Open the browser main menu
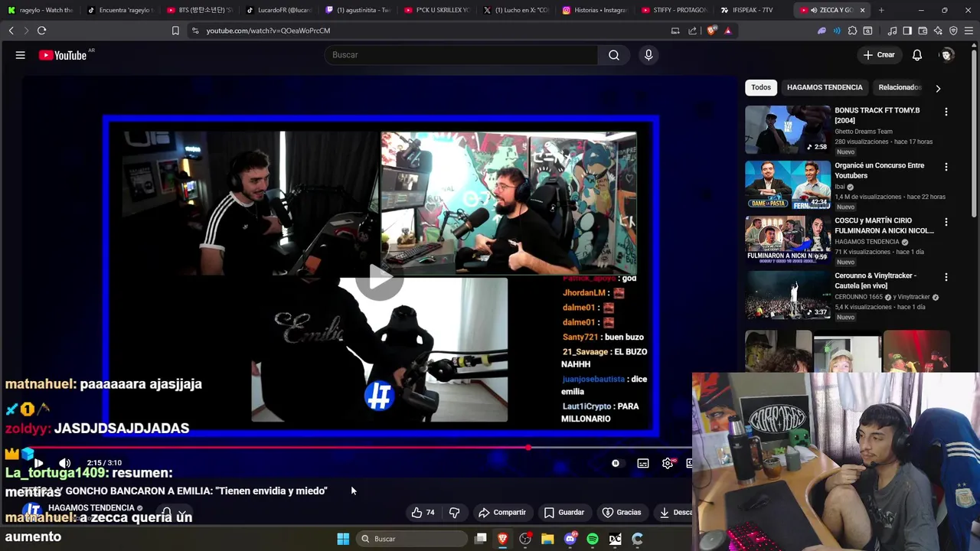 (x=969, y=31)
